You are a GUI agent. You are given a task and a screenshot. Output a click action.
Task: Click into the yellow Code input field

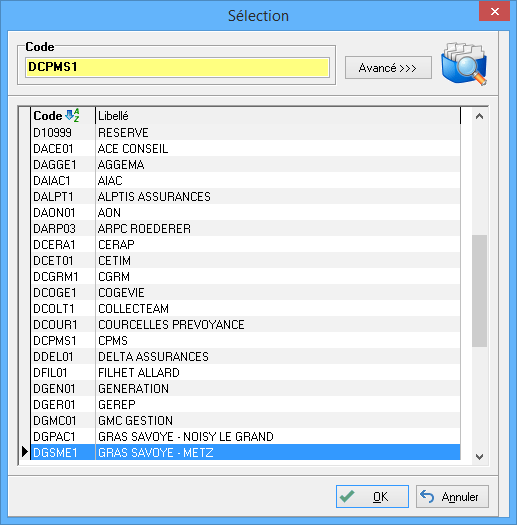tap(177, 67)
